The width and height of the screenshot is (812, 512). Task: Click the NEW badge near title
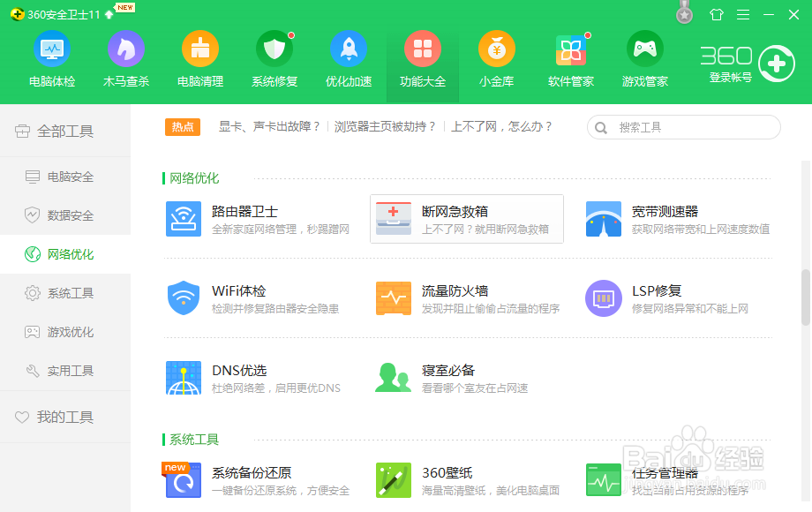click(125, 7)
